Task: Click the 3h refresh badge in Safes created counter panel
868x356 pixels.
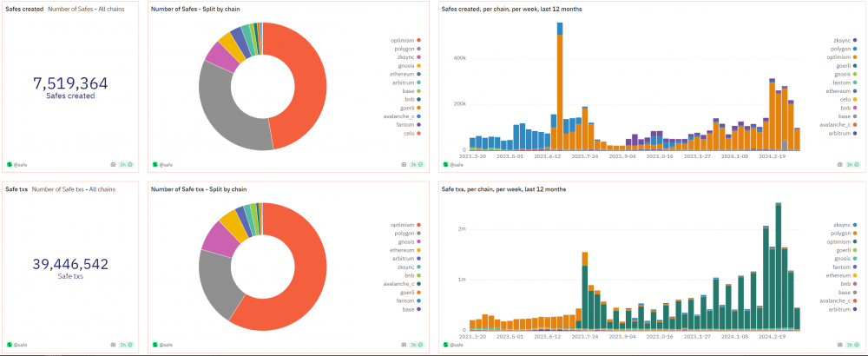Action: point(126,164)
